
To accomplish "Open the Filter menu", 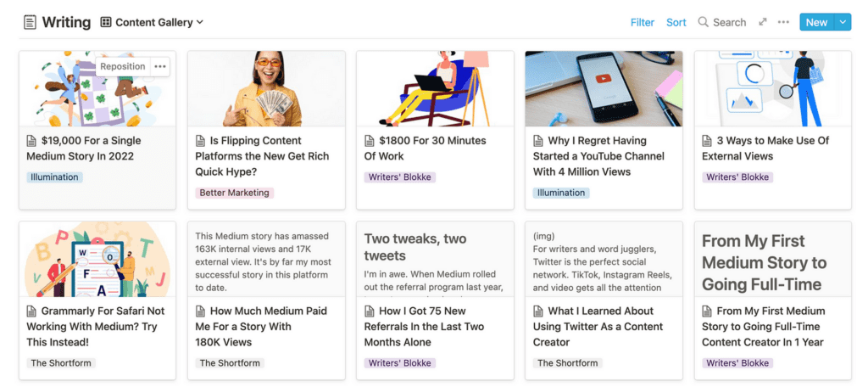I will coord(643,22).
